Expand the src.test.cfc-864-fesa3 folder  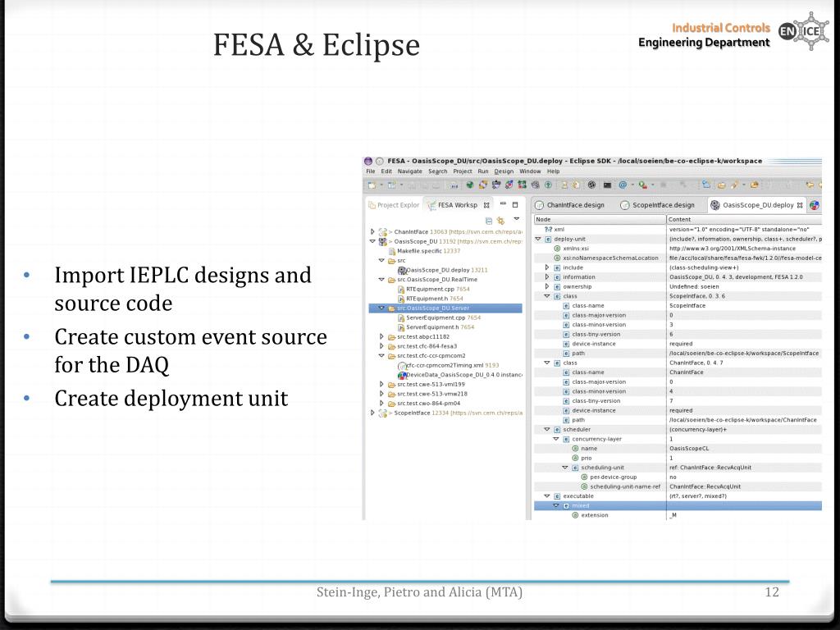(381, 346)
